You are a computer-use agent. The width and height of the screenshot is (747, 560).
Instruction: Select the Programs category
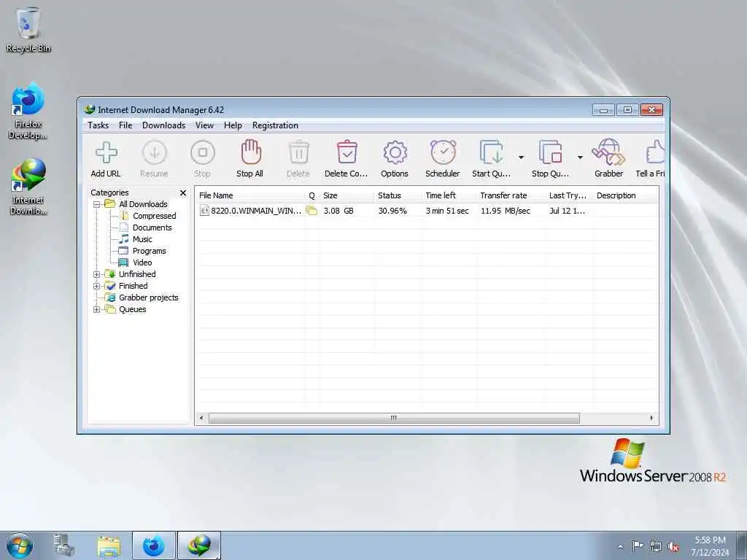coord(149,251)
